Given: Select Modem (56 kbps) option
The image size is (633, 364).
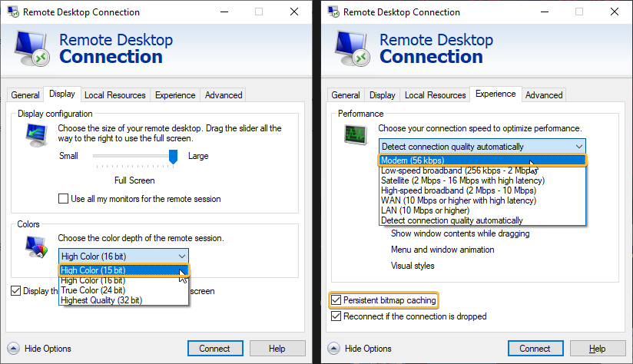Looking at the screenshot, I should [482, 160].
